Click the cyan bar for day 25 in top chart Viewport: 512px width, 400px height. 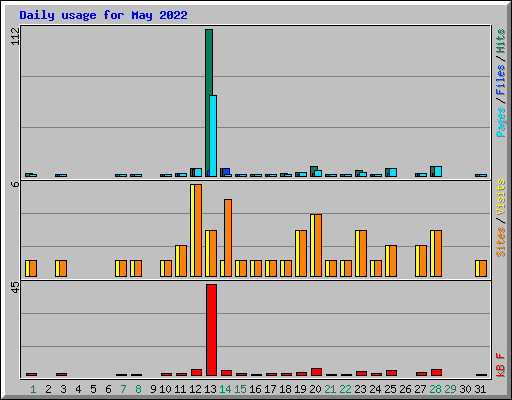coord(393,173)
